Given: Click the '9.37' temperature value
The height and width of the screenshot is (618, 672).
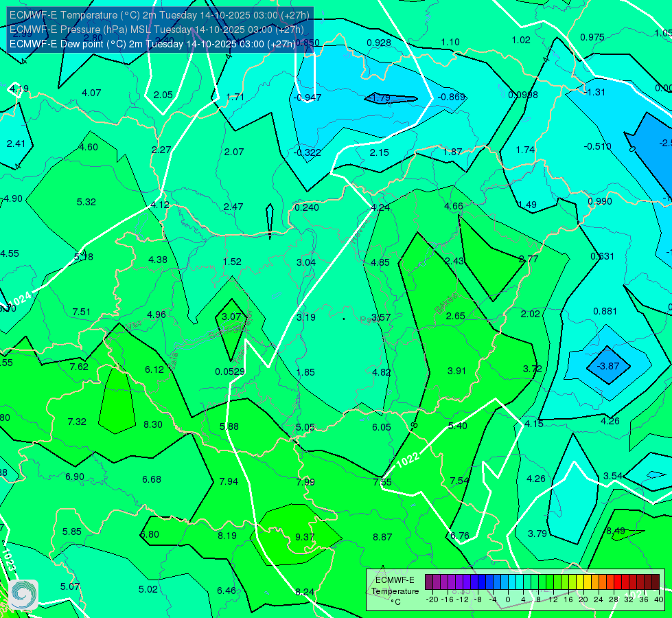Looking at the screenshot, I should tap(305, 537).
